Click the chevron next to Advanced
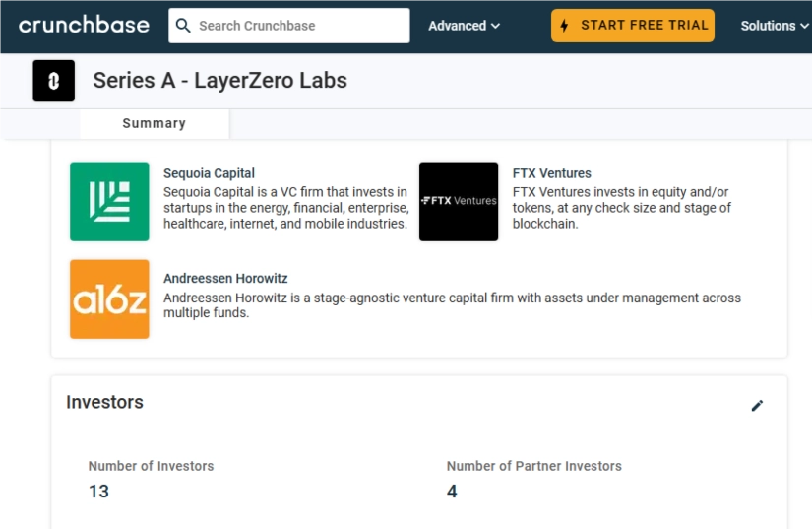 click(495, 26)
